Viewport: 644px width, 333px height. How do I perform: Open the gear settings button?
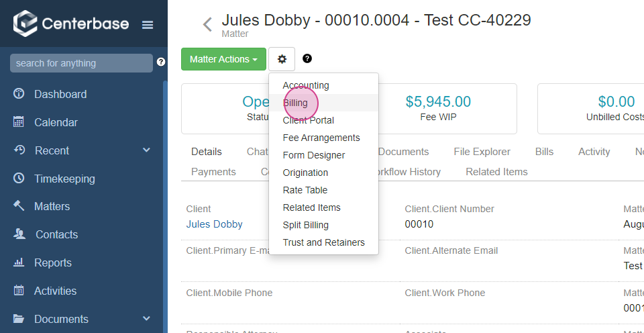click(x=282, y=59)
